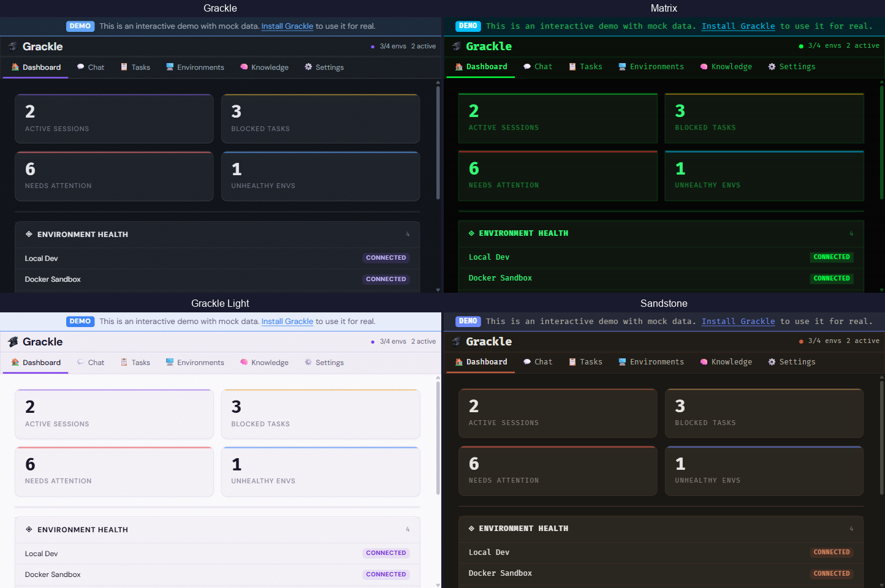This screenshot has height=588, width=885.
Task: Click the scrollbar thumb in the Matrix panel
Action: pos(882,142)
